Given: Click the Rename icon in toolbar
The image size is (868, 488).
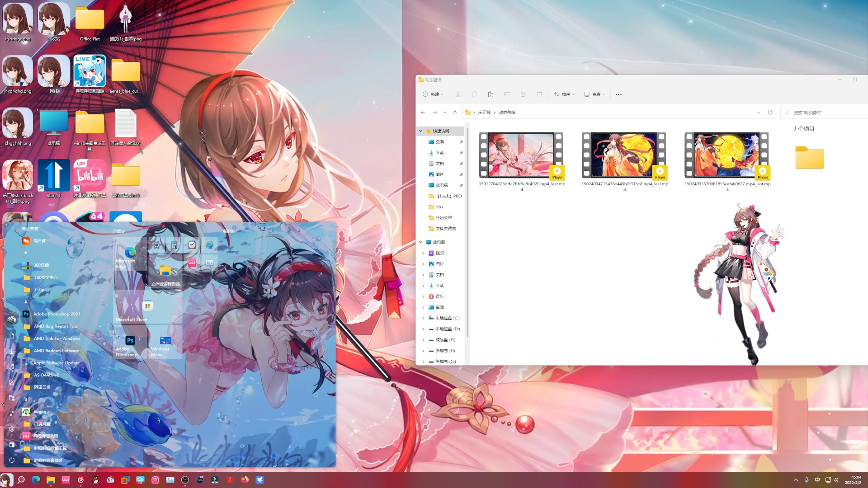Looking at the screenshot, I should tap(507, 94).
